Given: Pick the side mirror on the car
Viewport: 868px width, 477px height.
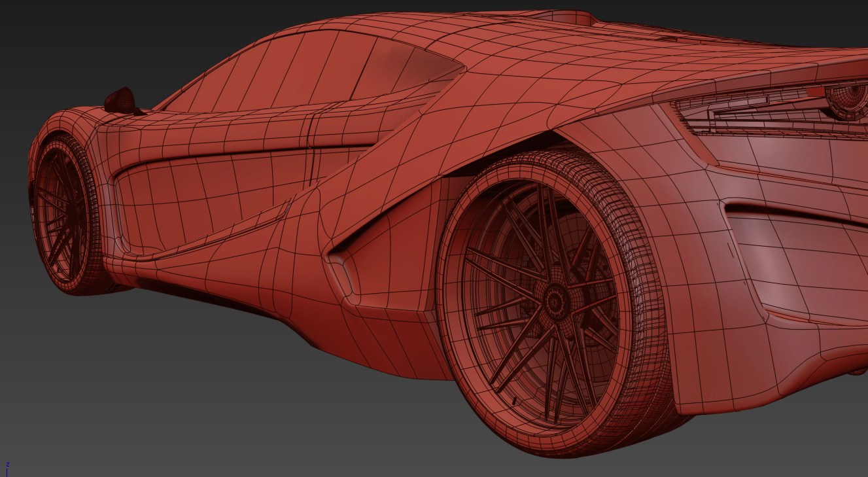Looking at the screenshot, I should (x=120, y=100).
